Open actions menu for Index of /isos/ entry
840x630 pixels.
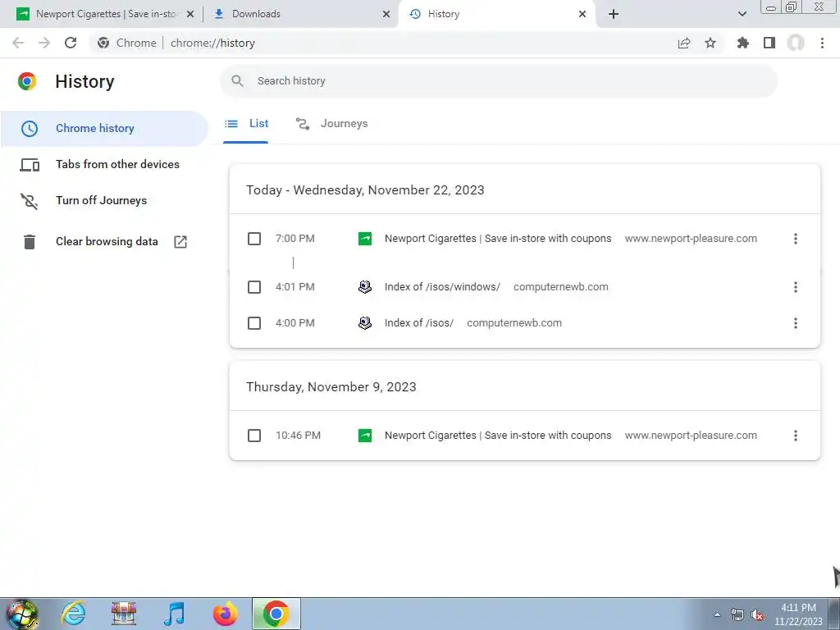[x=796, y=323]
